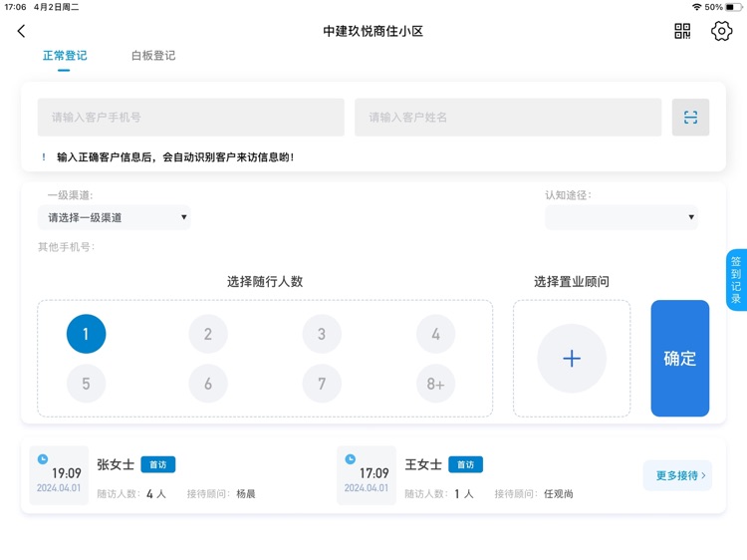Image resolution: width=747 pixels, height=560 pixels.
Task: Tap consultant name 任观尚
Action: click(x=559, y=494)
